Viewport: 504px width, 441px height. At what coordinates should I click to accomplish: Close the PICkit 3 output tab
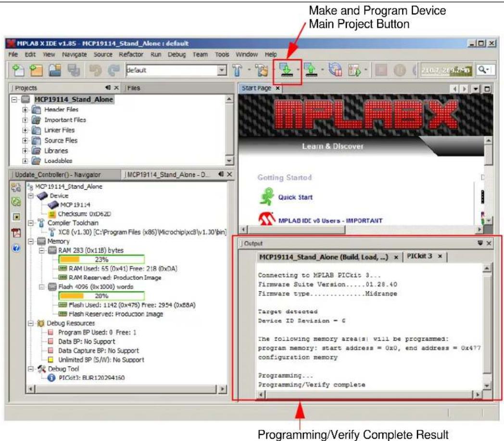(440, 256)
